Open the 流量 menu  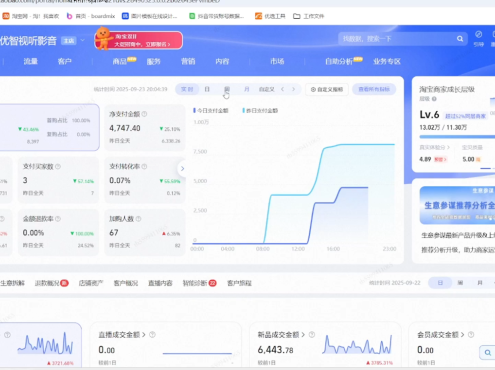tap(31, 61)
